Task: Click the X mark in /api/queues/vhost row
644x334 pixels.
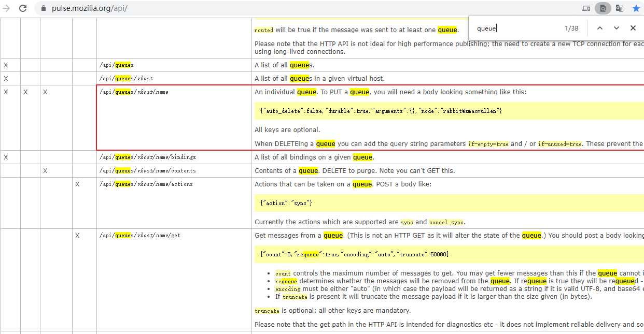Action: coord(6,79)
